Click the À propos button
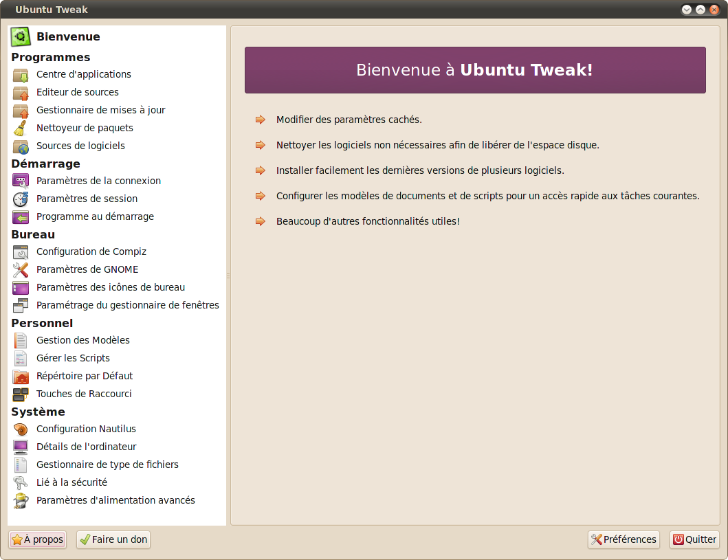Screen dimensions: 728x560 (x=38, y=539)
